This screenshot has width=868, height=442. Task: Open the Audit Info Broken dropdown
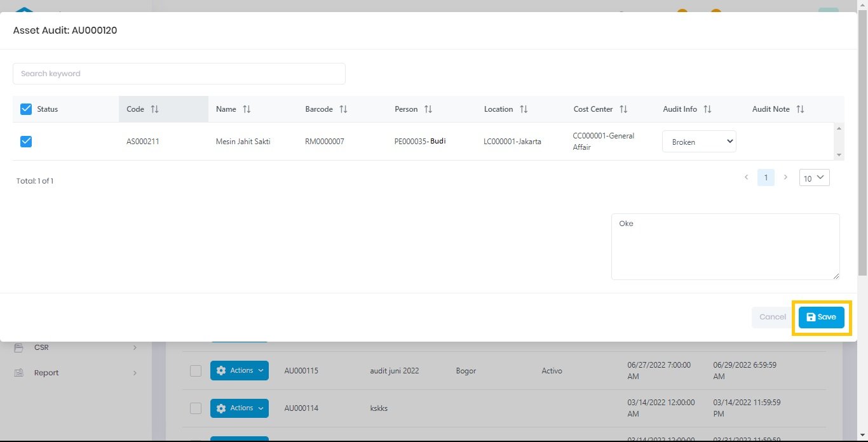(699, 142)
